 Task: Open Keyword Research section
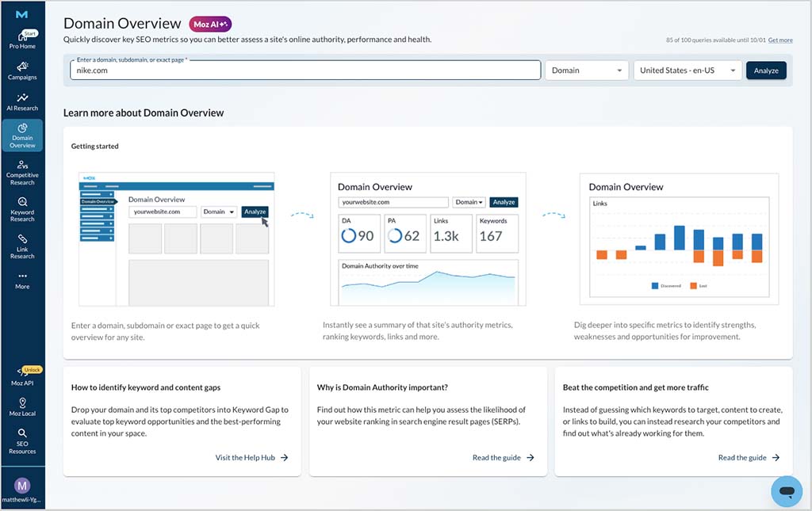(x=22, y=209)
